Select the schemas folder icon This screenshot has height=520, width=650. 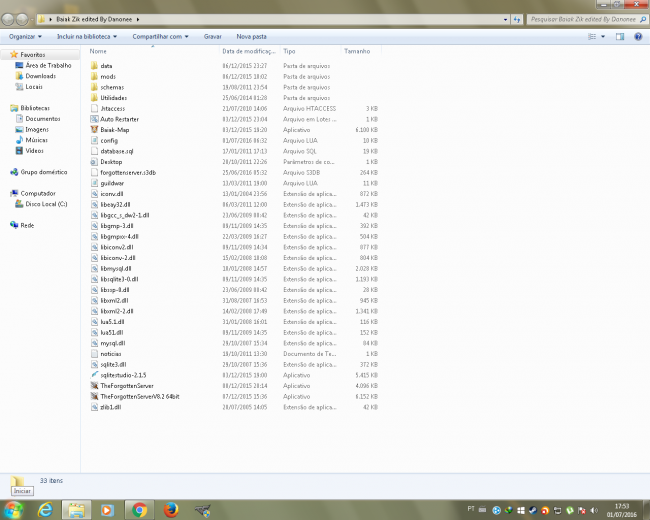[x=94, y=87]
